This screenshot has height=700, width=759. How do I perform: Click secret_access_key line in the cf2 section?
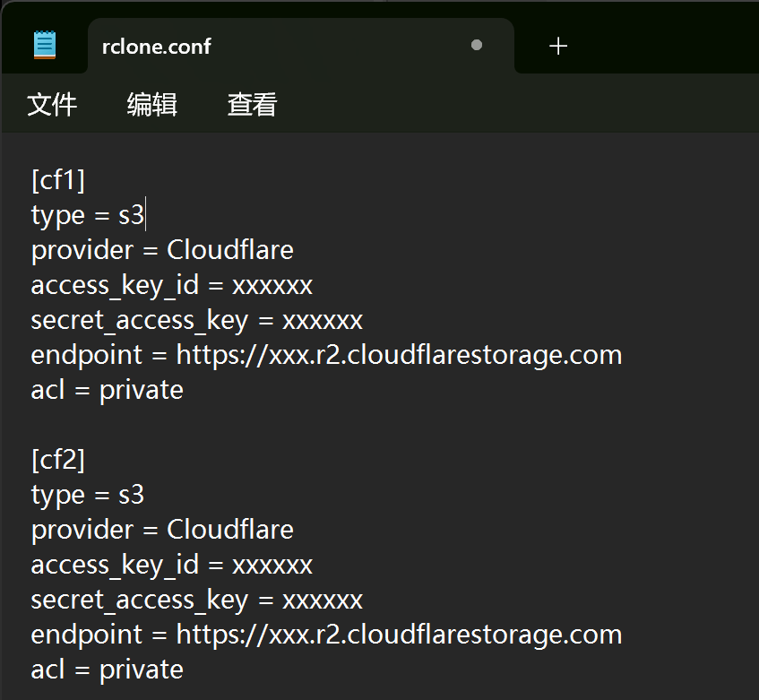[196, 600]
